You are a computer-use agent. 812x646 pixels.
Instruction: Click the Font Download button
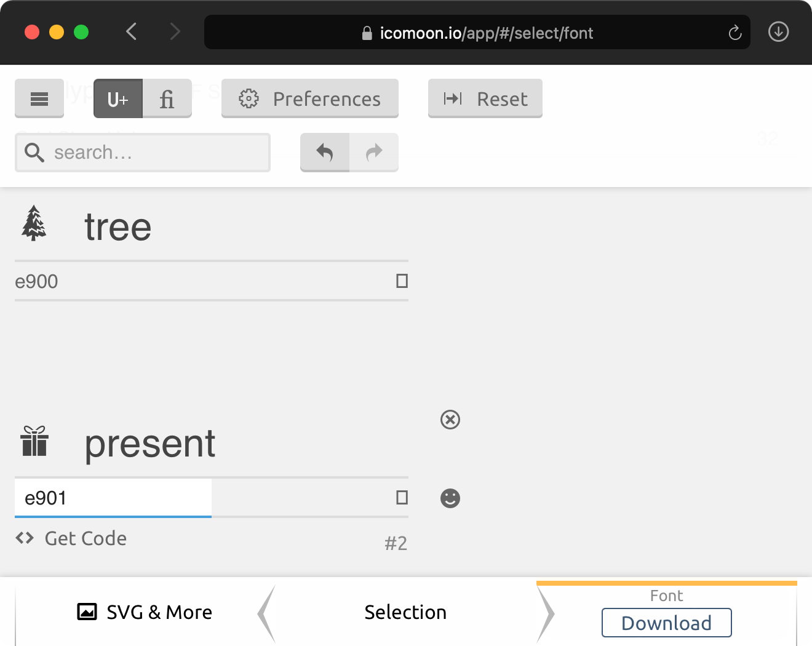pyautogui.click(x=666, y=623)
